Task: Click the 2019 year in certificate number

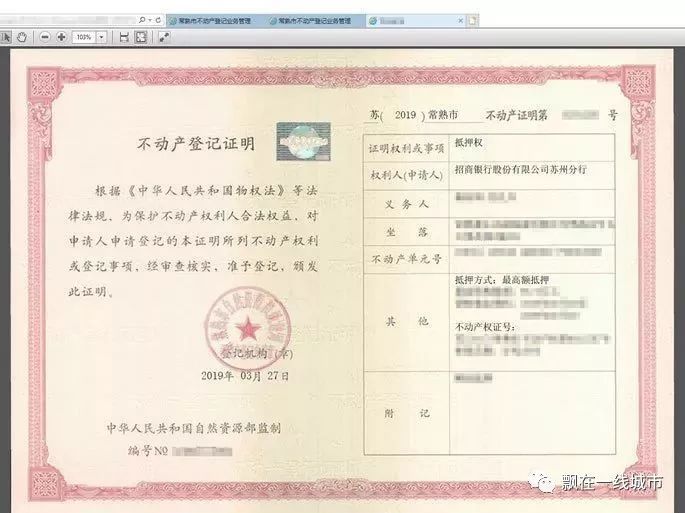Action: pyautogui.click(x=405, y=115)
